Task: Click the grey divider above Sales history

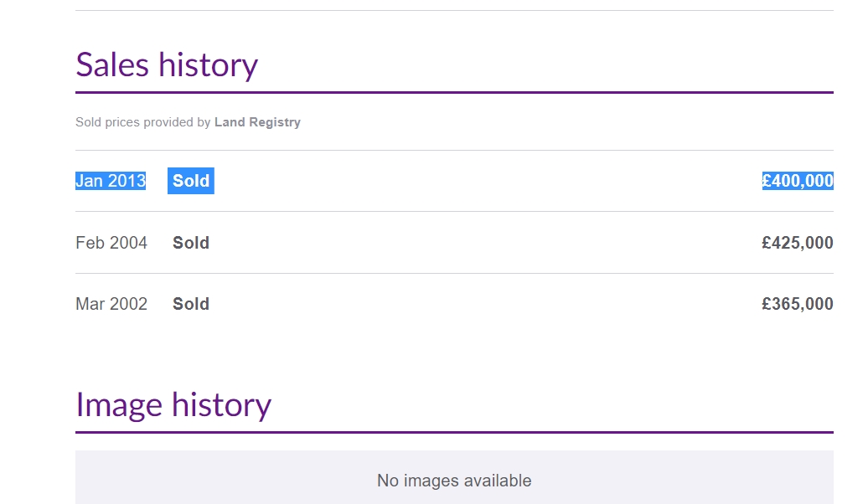Action: 454,10
